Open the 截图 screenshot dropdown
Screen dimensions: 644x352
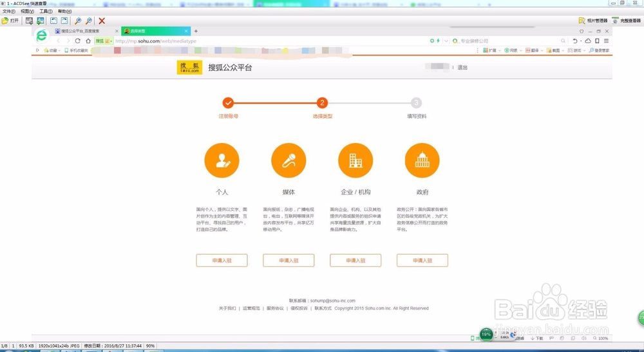click(556, 50)
